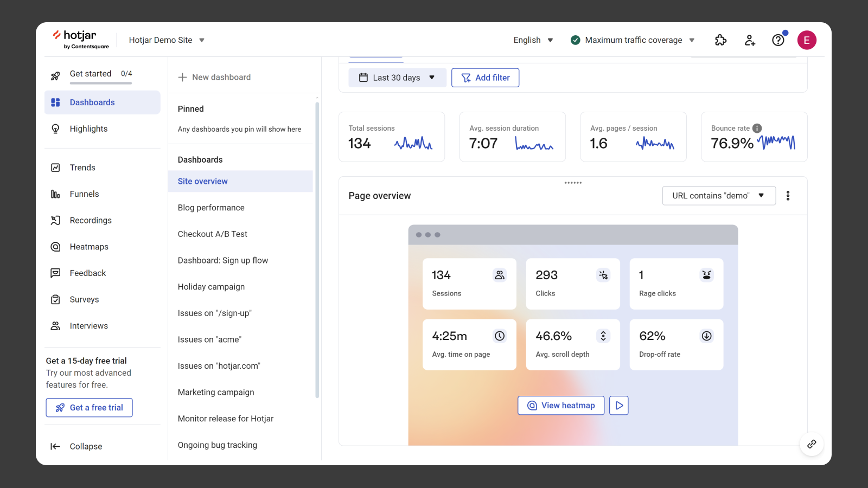Select Interviews in the sidebar
The height and width of the screenshot is (488, 868).
click(88, 325)
